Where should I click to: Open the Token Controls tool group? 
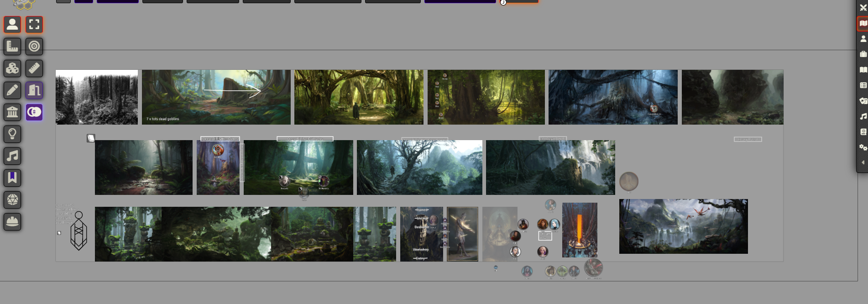pyautogui.click(x=12, y=24)
